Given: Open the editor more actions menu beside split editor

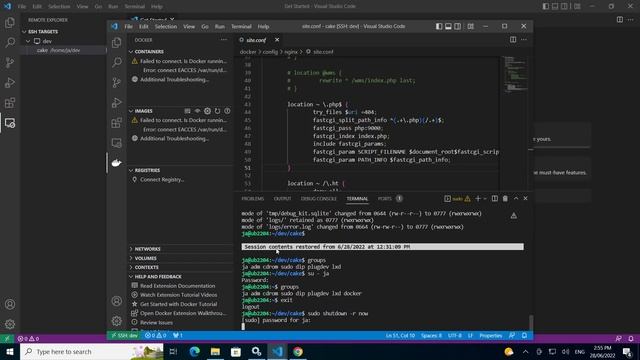Looking at the screenshot, I should 524,40.
